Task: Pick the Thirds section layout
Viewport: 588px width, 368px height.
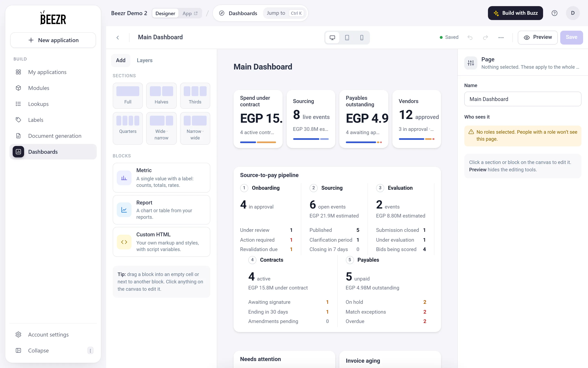Action: click(195, 96)
